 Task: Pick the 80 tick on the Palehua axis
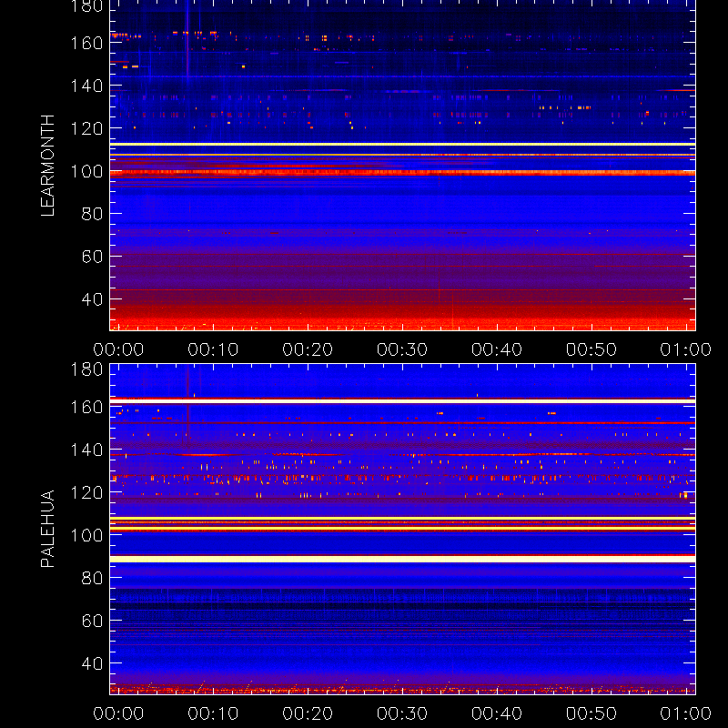click(x=92, y=579)
